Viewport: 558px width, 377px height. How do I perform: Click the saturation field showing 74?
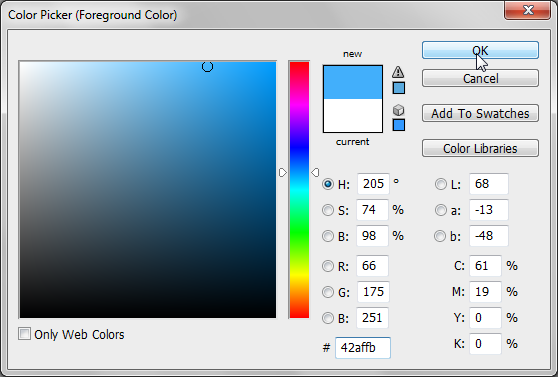[x=372, y=210]
